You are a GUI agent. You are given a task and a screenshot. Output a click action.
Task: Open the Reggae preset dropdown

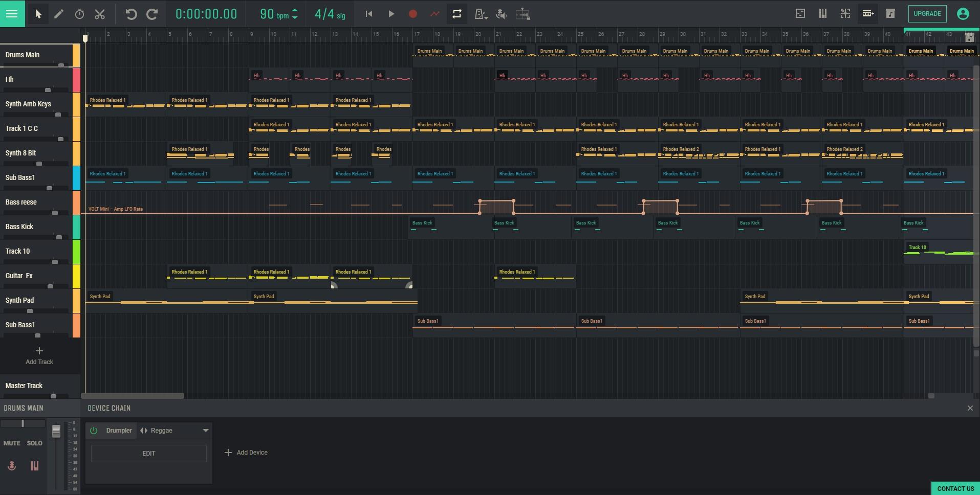pos(205,431)
